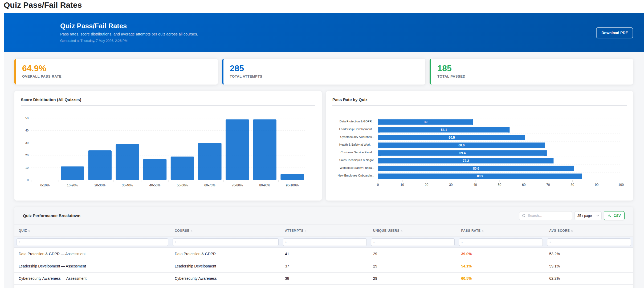Select the 70-80% bar in Score Distribution

[237, 150]
